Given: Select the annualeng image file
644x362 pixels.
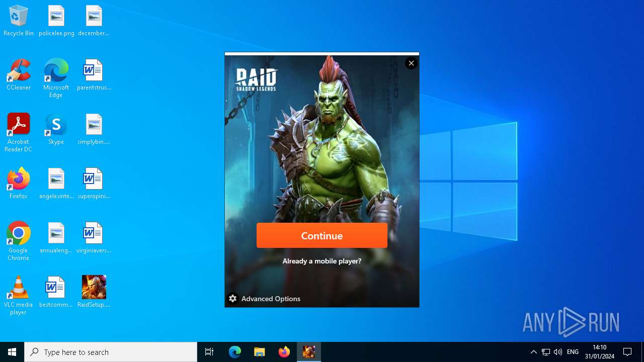Looking at the screenshot, I should point(56,238).
